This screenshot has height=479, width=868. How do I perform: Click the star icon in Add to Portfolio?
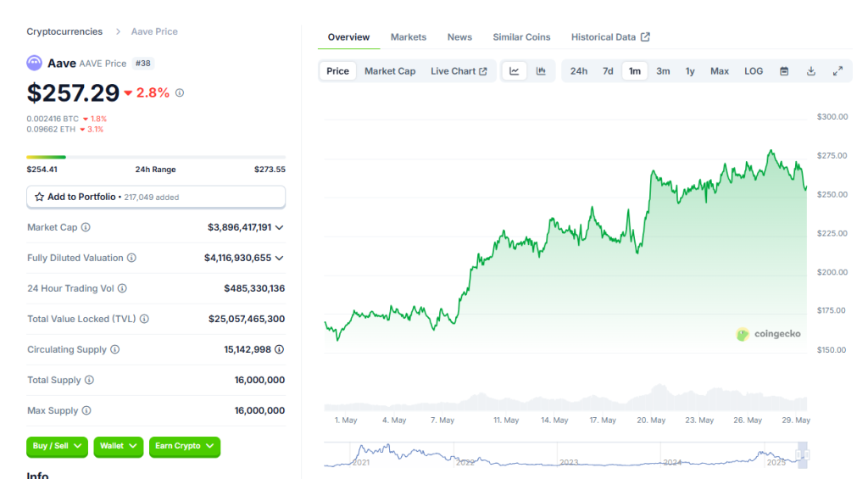coord(39,197)
